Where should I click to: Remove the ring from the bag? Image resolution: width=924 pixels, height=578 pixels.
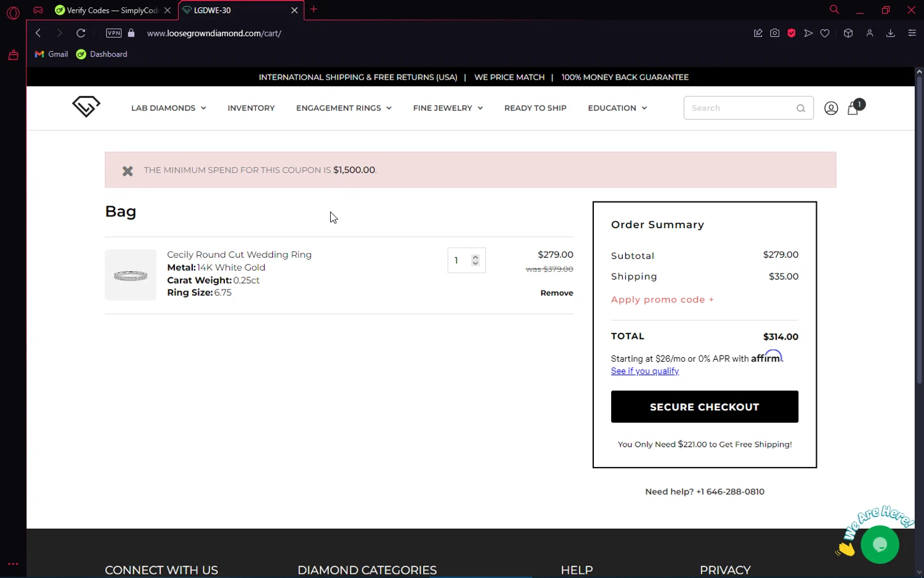[557, 293]
